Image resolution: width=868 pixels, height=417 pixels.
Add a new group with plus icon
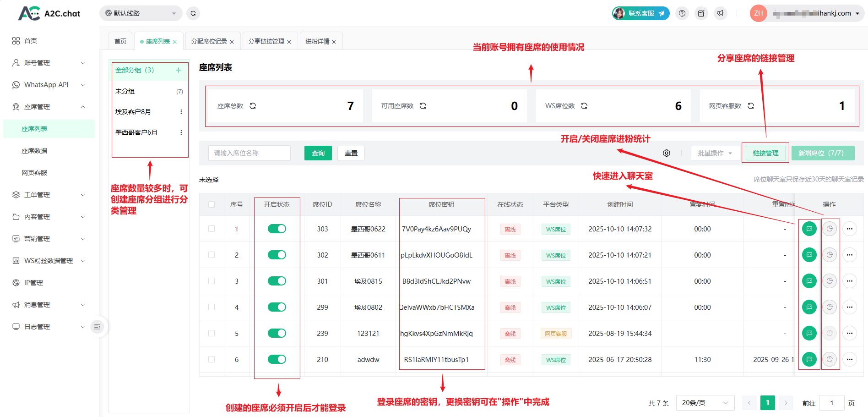coord(179,70)
